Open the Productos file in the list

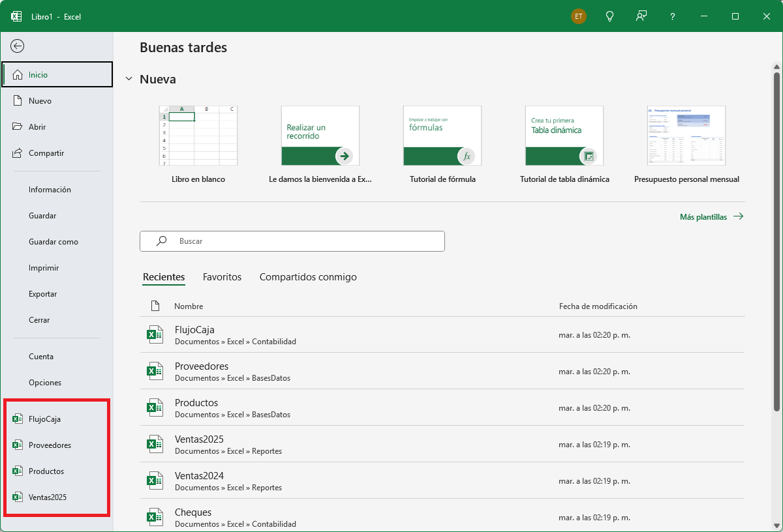click(x=442, y=408)
